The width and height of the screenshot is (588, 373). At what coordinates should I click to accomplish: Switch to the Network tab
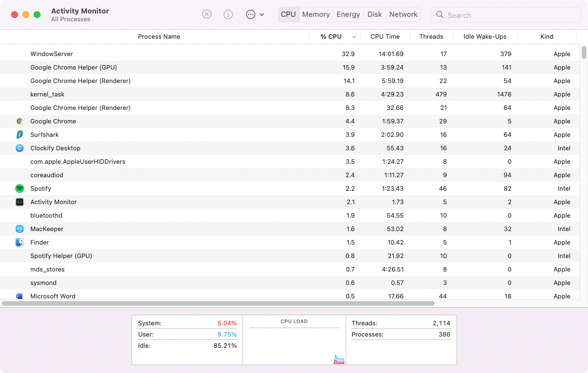pos(403,14)
